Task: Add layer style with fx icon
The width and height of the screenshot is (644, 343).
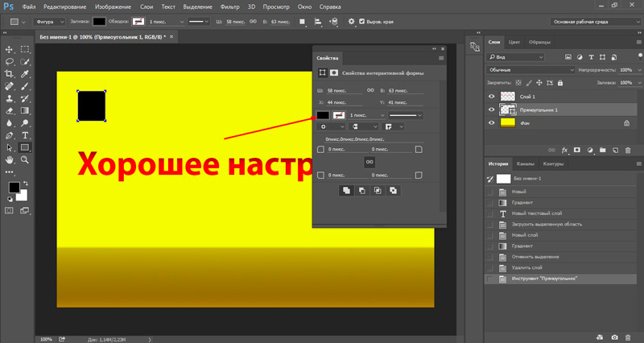Action: [565, 150]
